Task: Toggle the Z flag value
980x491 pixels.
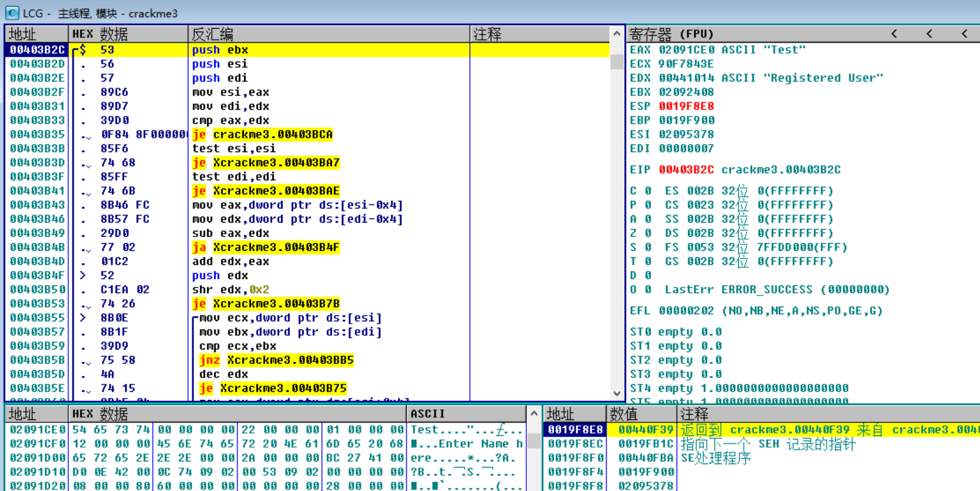Action: click(648, 233)
